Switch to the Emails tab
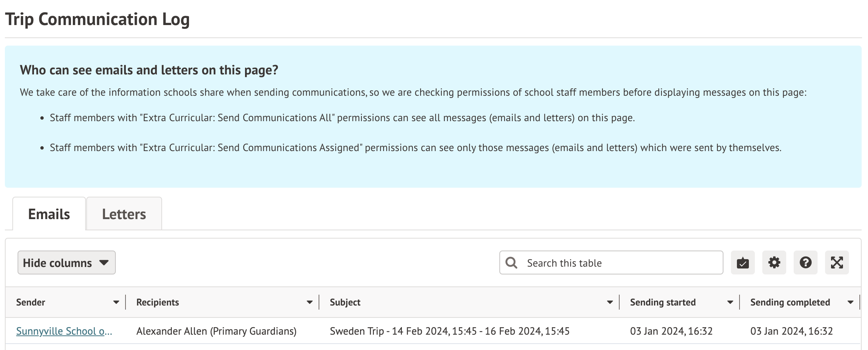Image resolution: width=868 pixels, height=350 pixels. click(x=49, y=214)
